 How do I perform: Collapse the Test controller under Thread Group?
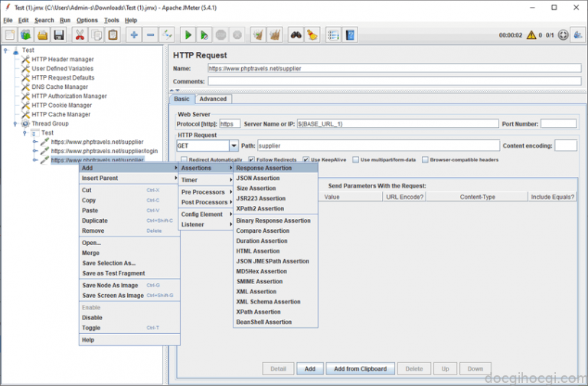click(24, 132)
